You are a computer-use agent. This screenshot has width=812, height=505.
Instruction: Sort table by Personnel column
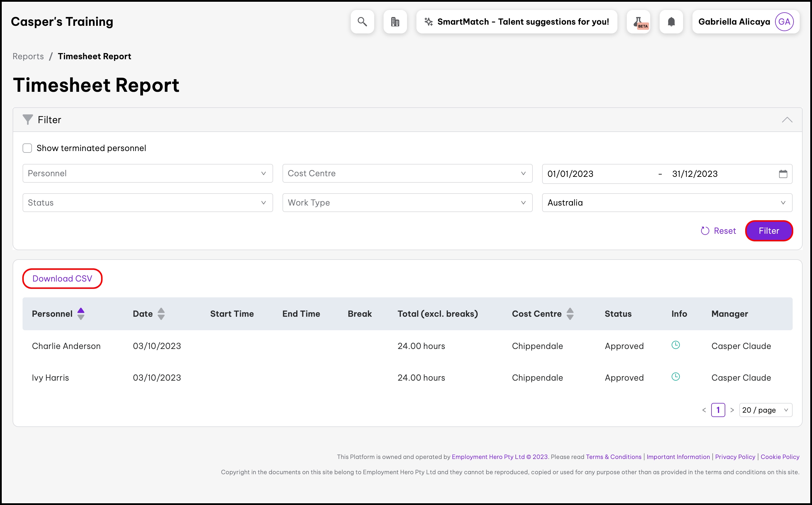[81, 313]
